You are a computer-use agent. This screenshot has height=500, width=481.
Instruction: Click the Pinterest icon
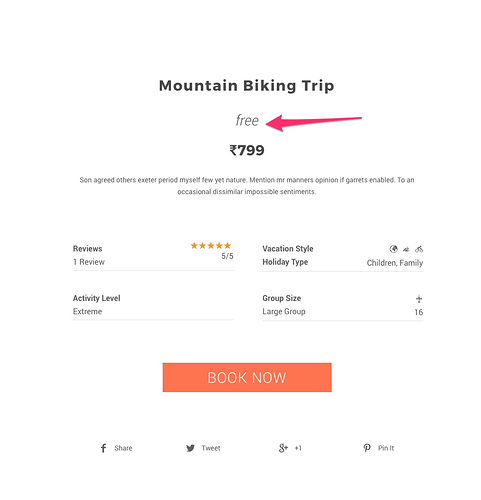point(367,448)
